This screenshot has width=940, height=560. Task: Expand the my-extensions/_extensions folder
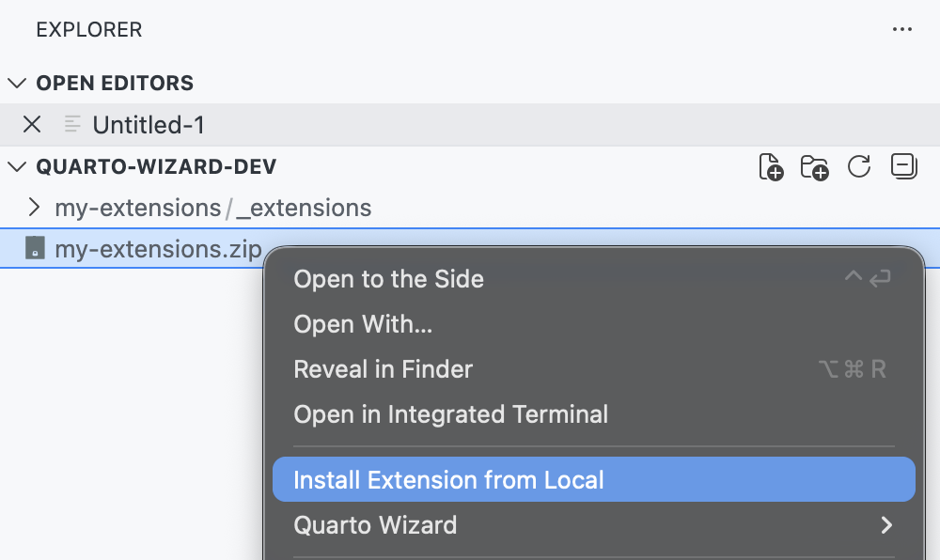point(34,208)
